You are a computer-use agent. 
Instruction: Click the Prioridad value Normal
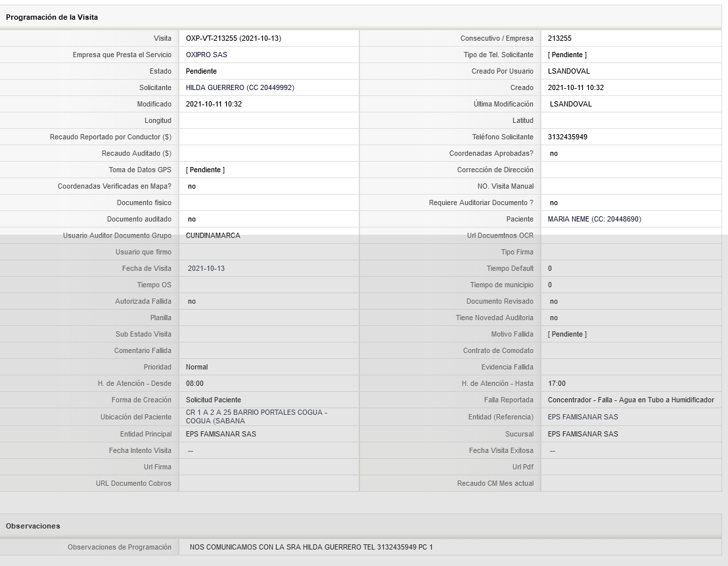point(196,367)
